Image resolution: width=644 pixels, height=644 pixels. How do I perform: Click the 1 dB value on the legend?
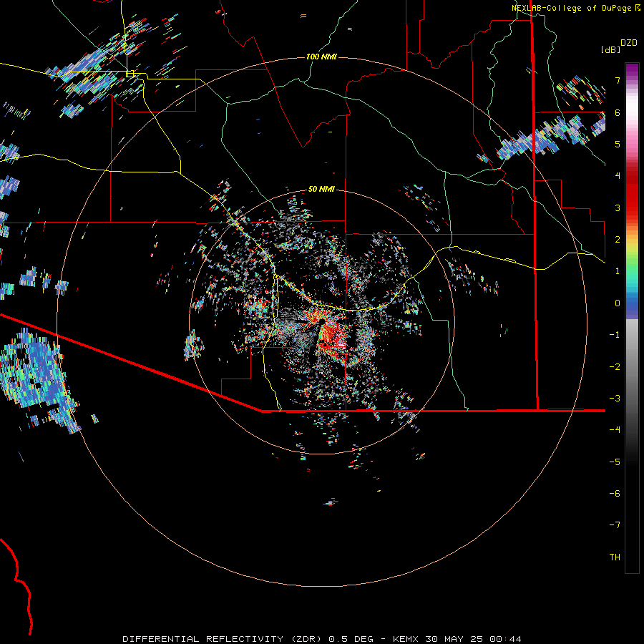[x=618, y=271]
